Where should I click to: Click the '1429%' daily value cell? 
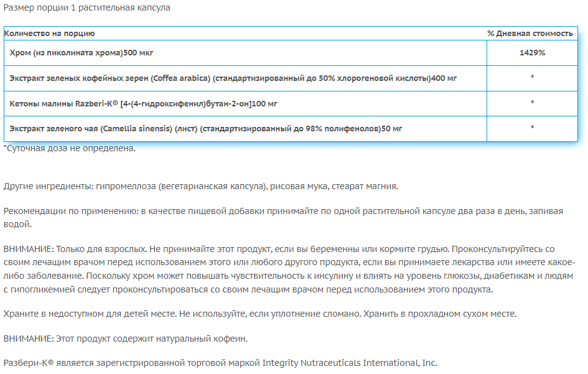point(532,53)
